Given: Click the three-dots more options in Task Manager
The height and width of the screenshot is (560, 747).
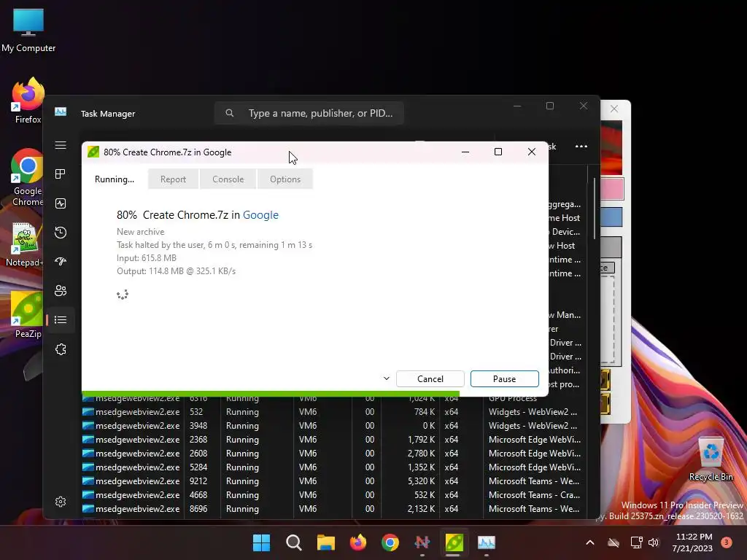Looking at the screenshot, I should click(581, 146).
